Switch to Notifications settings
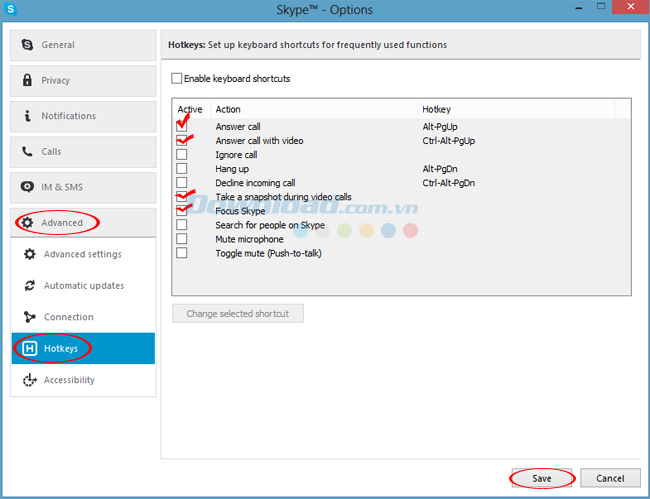 tap(83, 116)
